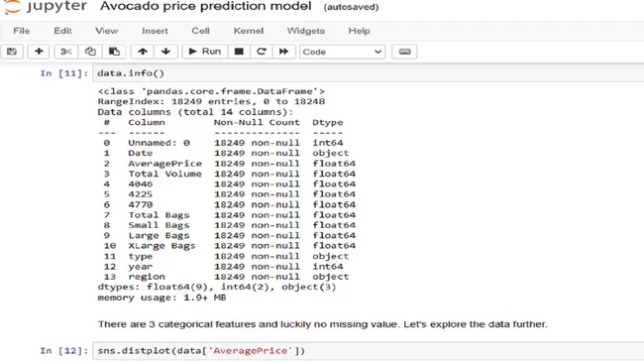Click into the sns.distplot code cell

click(368, 351)
